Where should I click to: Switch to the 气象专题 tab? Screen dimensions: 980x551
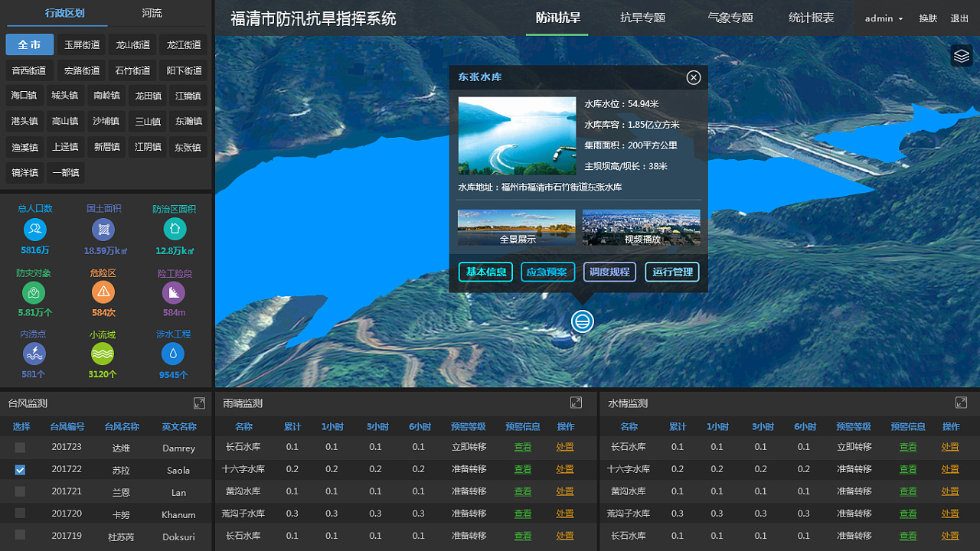730,18
